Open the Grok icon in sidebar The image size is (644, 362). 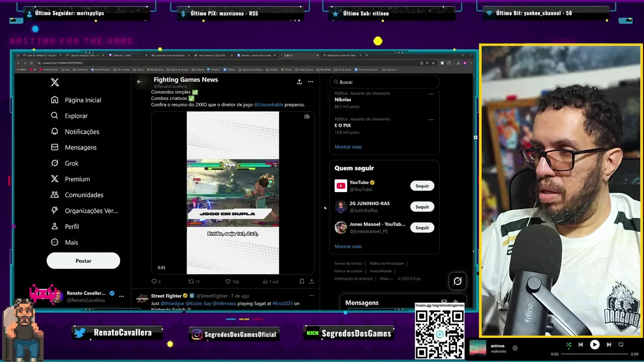pyautogui.click(x=55, y=163)
